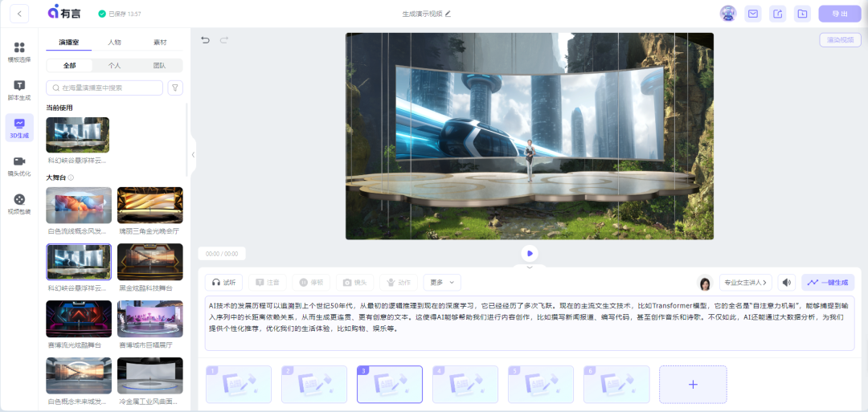Redo the last action
Screen dimensions: 868x412
click(224, 40)
